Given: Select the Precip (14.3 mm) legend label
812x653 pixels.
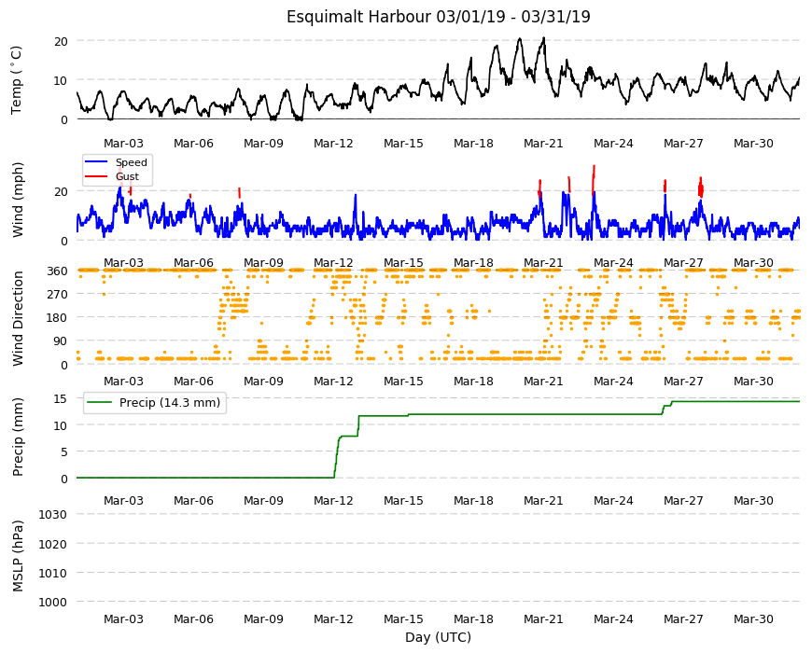Looking at the screenshot, I should click(x=170, y=402).
